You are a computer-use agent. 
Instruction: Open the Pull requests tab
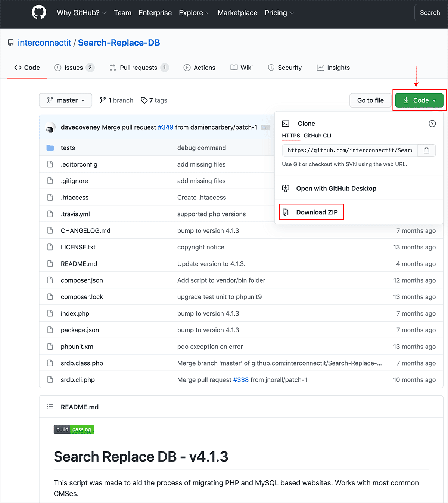pos(139,68)
